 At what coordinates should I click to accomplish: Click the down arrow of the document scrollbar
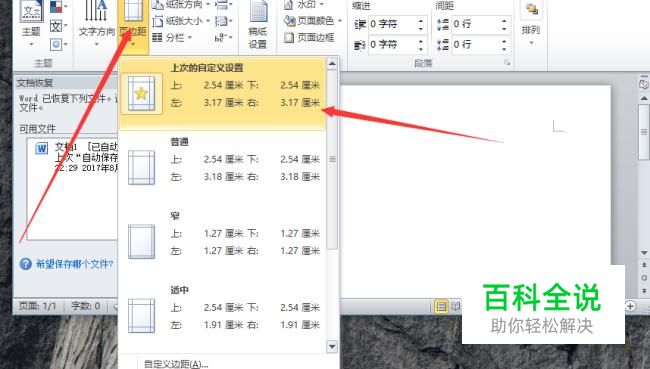(x=644, y=252)
